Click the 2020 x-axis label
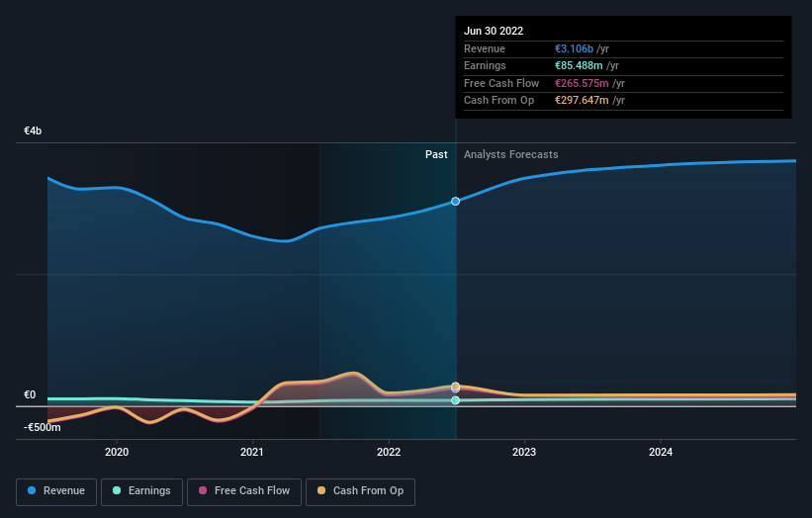The width and height of the screenshot is (812, 518). click(117, 453)
